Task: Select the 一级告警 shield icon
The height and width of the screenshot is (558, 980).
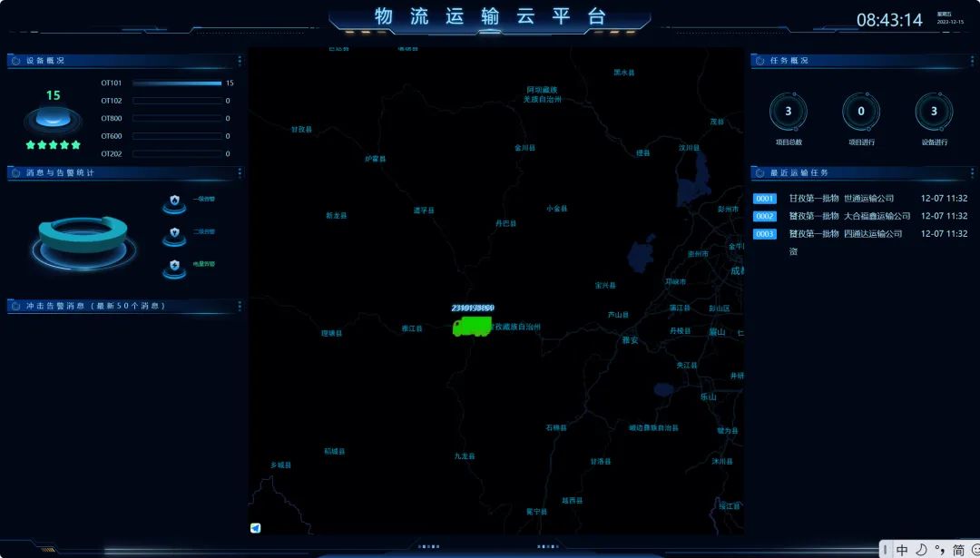Action: pyautogui.click(x=174, y=201)
